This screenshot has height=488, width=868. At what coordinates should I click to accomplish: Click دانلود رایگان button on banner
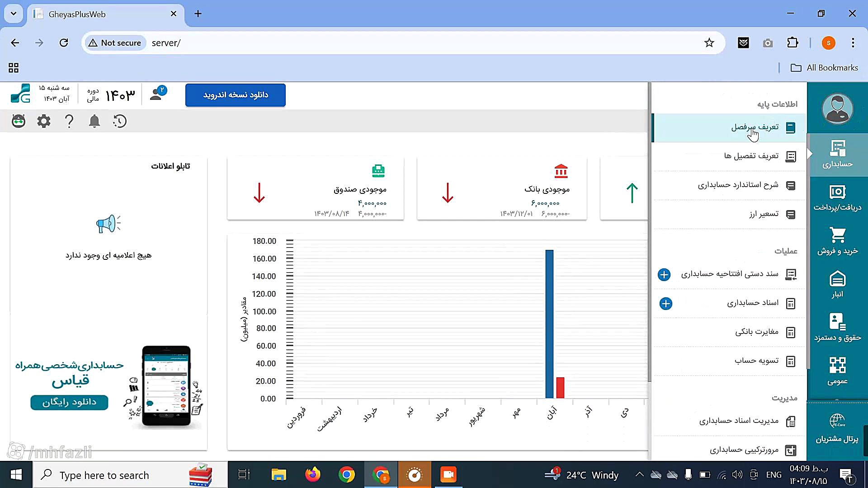(69, 402)
